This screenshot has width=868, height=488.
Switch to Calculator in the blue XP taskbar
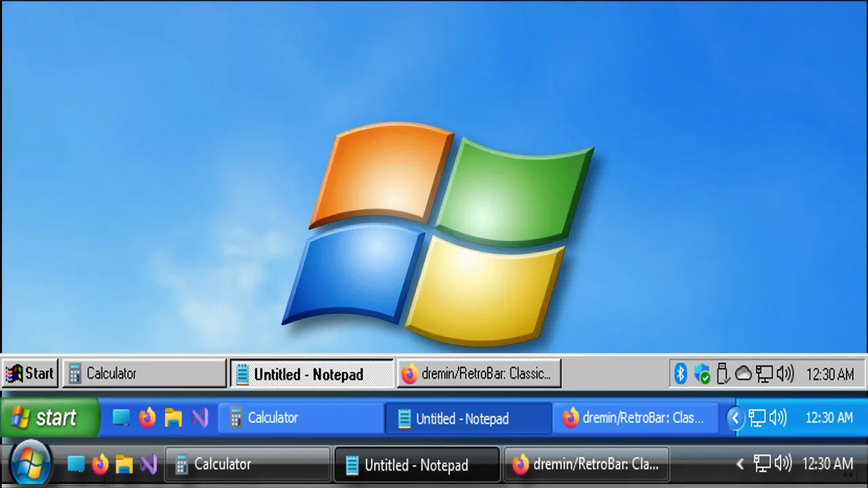tap(300, 418)
